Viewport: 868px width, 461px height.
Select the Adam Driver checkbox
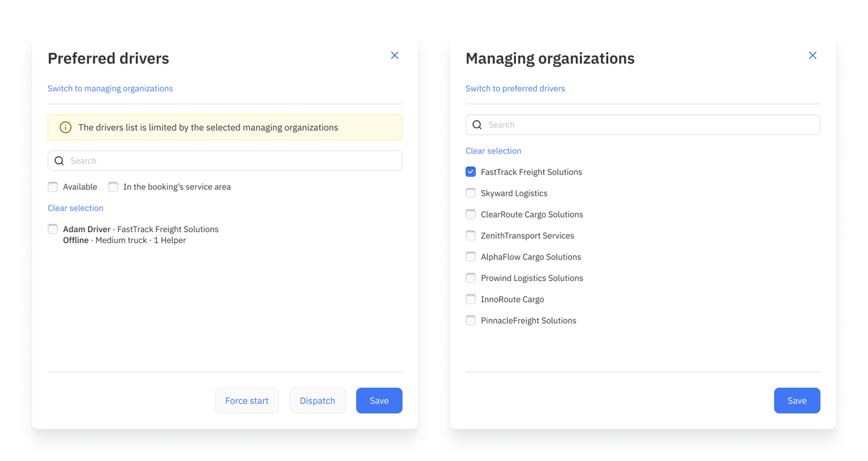coord(53,229)
